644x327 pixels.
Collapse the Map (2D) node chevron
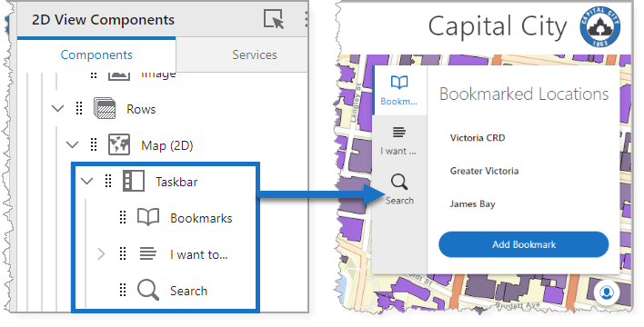click(73, 144)
